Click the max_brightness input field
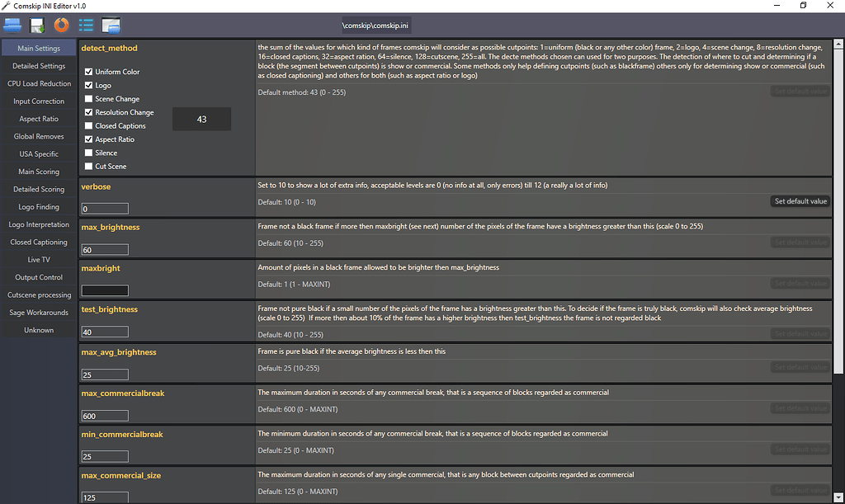The image size is (845, 504). tap(105, 250)
